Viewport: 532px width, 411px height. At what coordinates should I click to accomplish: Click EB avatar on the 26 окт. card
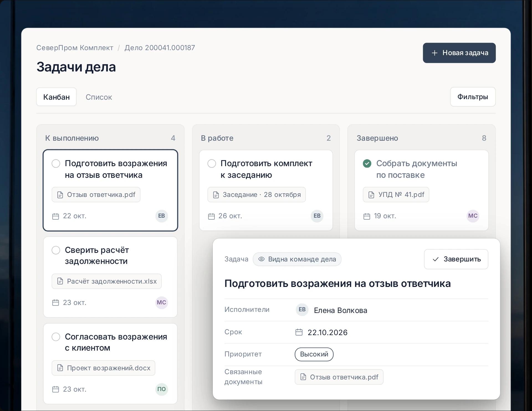coord(317,216)
